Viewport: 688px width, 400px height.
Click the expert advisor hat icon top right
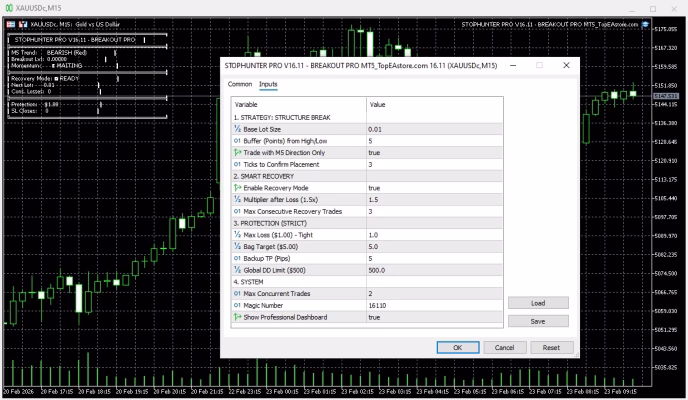click(645, 25)
